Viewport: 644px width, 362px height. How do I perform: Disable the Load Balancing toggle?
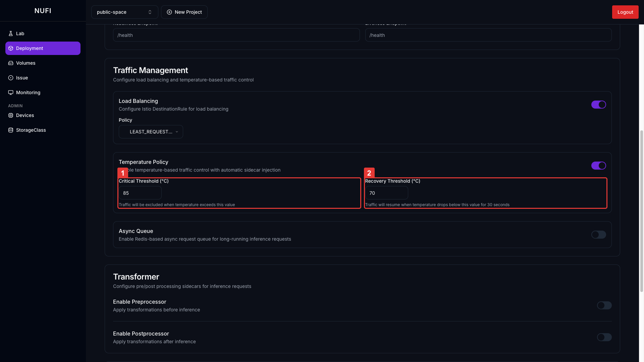598,105
